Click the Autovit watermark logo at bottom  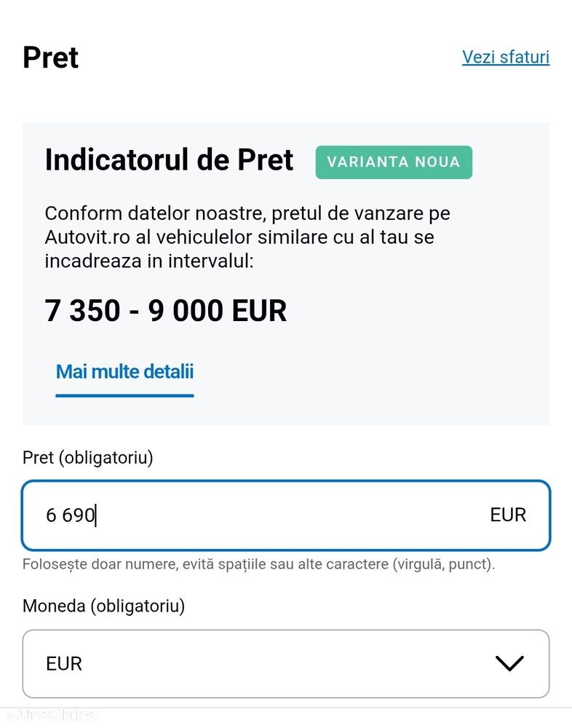48,715
